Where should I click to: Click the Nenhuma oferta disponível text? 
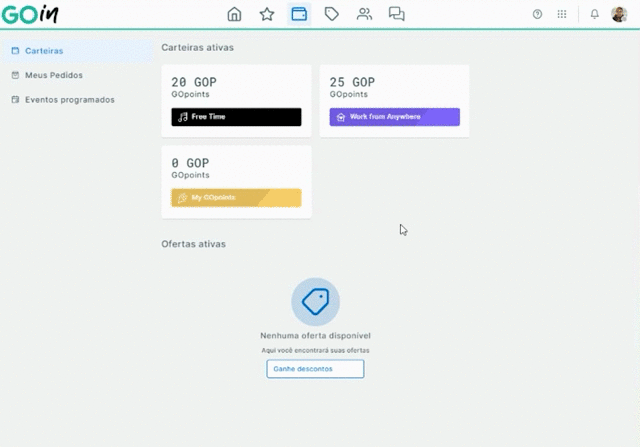click(x=316, y=336)
